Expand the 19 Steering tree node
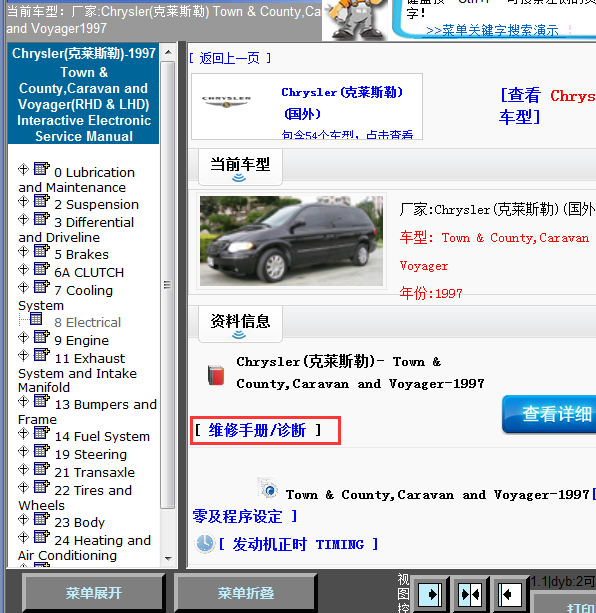Image resolution: width=596 pixels, height=613 pixels. [x=23, y=451]
